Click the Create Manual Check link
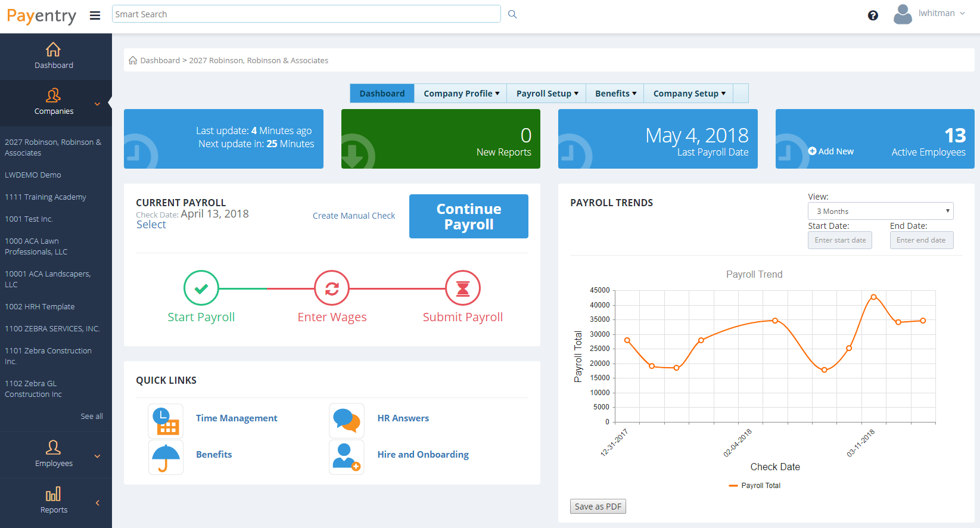Viewport: 980px width, 528px height. [354, 216]
